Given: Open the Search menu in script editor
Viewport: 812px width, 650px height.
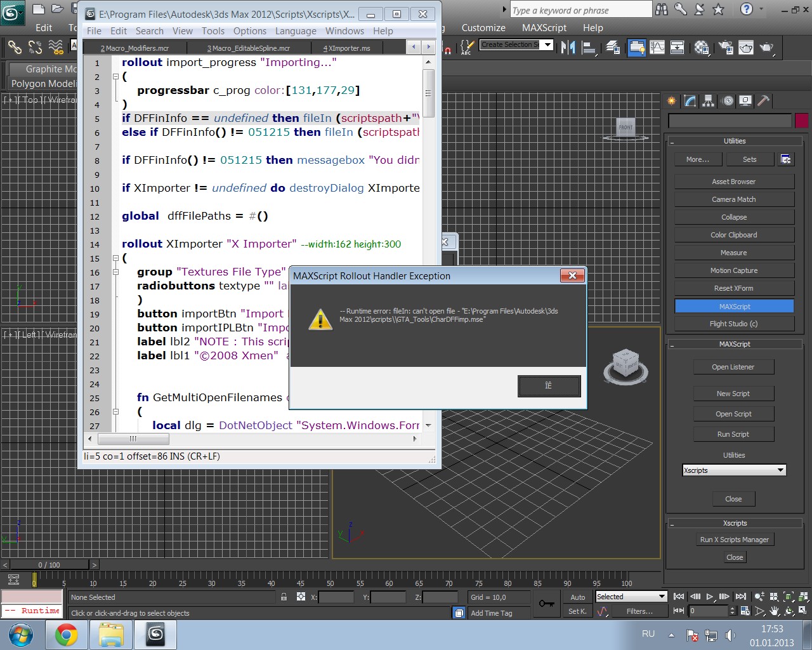Looking at the screenshot, I should [149, 31].
